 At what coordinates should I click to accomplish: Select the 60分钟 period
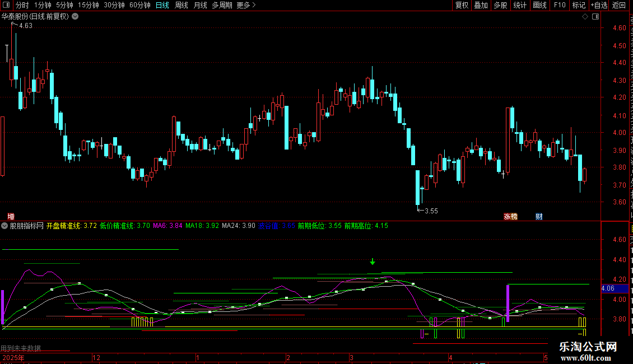click(x=139, y=5)
